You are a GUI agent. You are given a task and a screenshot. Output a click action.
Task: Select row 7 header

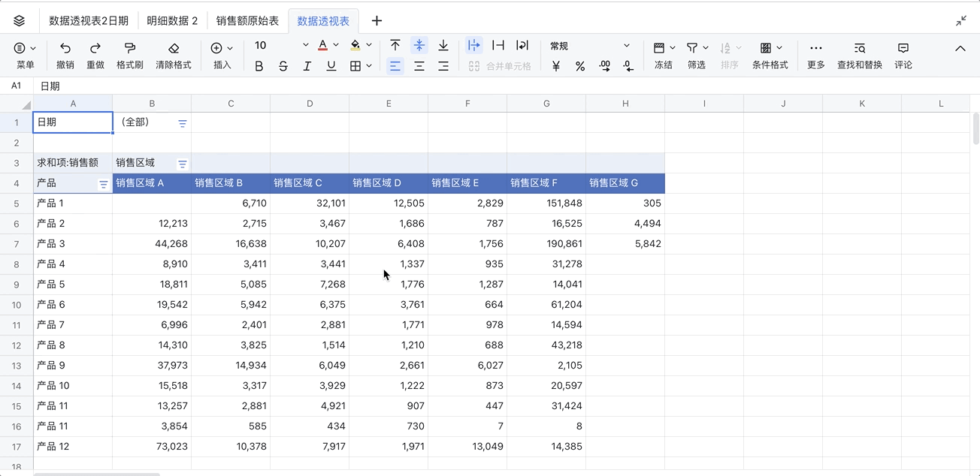point(17,244)
